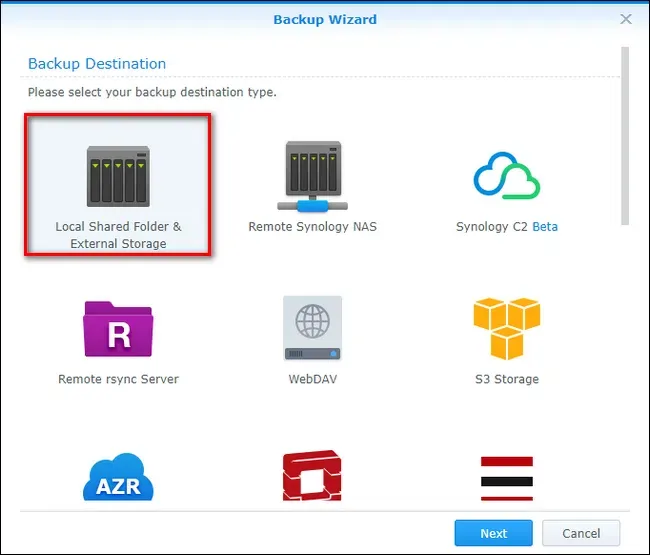Click the Next button
The image size is (650, 555).
click(x=493, y=533)
